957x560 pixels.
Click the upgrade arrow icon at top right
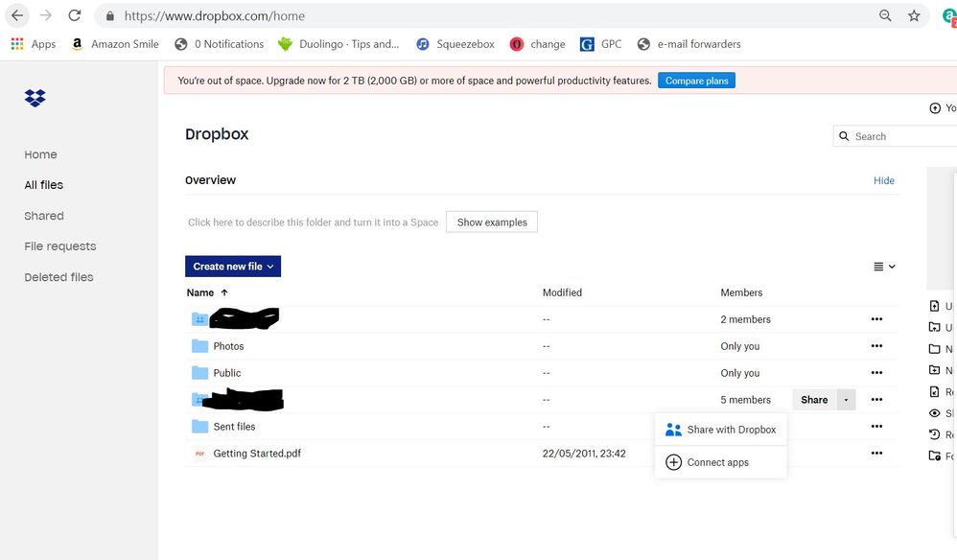point(934,108)
